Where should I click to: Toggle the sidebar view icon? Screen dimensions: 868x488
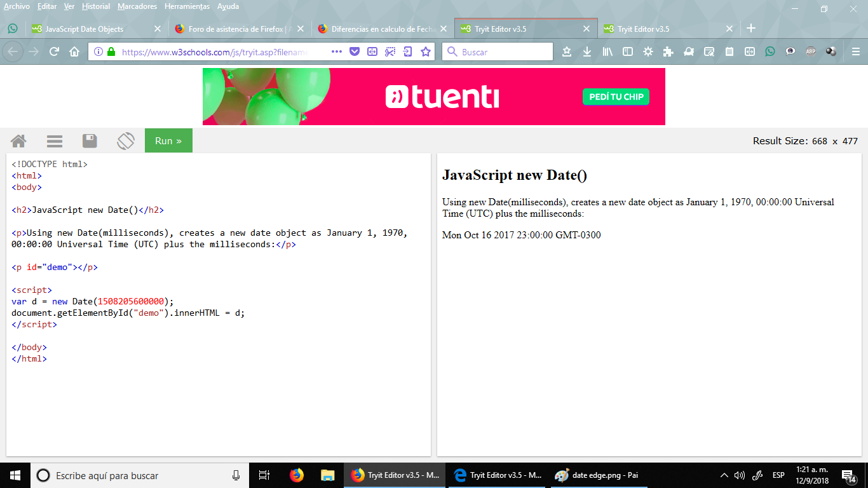[x=628, y=52]
